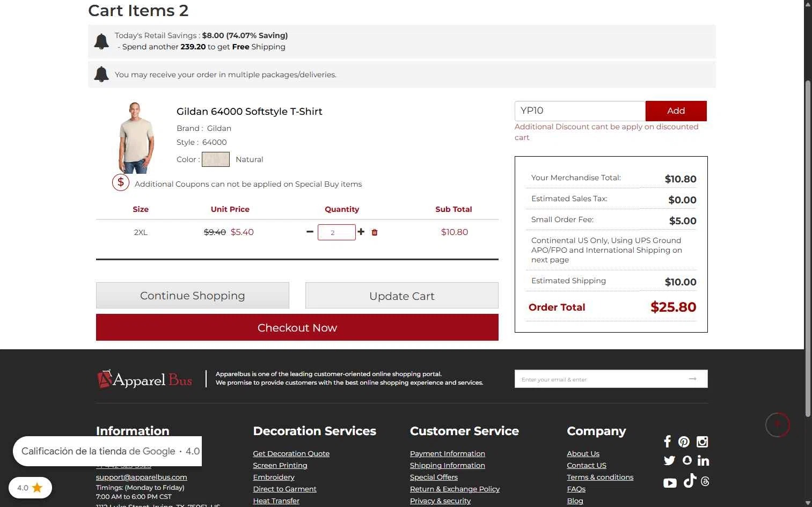Decrease quantity with the minus icon
This screenshot has height=507, width=812.
click(310, 232)
